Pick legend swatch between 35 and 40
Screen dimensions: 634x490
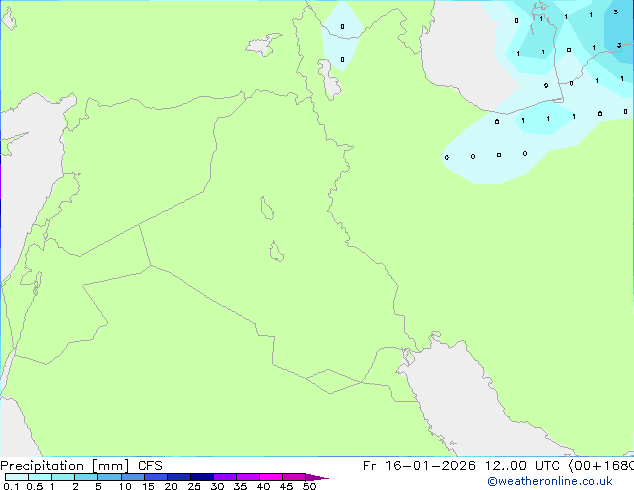(x=247, y=477)
